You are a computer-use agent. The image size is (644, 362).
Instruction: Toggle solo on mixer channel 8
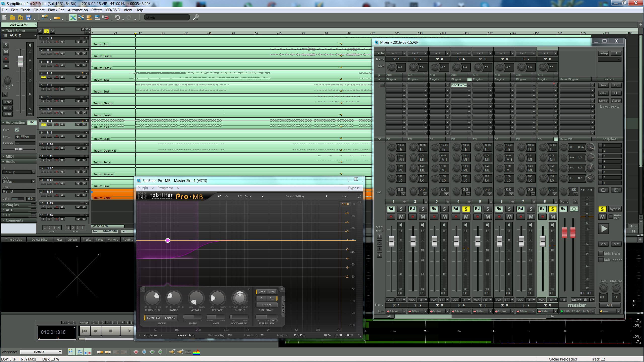[x=552, y=209]
